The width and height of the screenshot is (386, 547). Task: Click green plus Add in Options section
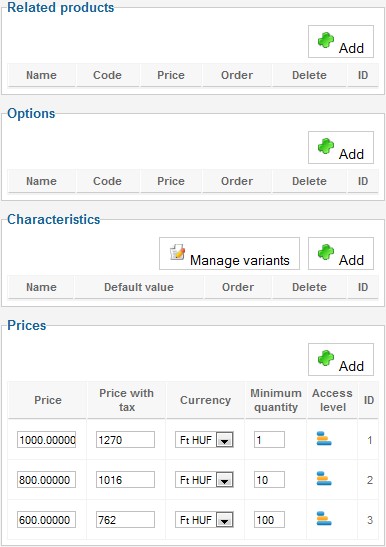341,148
